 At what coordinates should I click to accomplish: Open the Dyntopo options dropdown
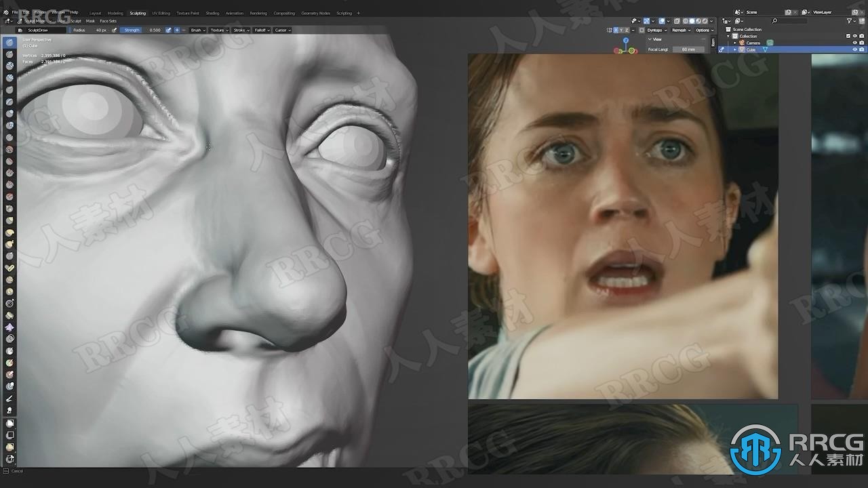click(657, 30)
